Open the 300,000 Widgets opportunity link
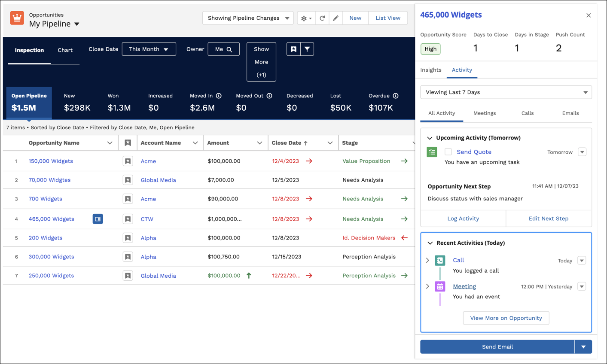The image size is (607, 364). [51, 257]
